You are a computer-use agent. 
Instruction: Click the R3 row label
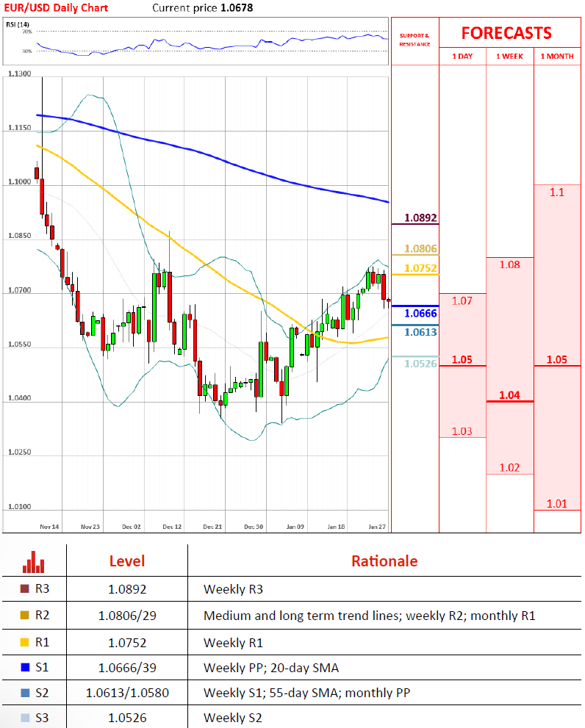coord(43,588)
